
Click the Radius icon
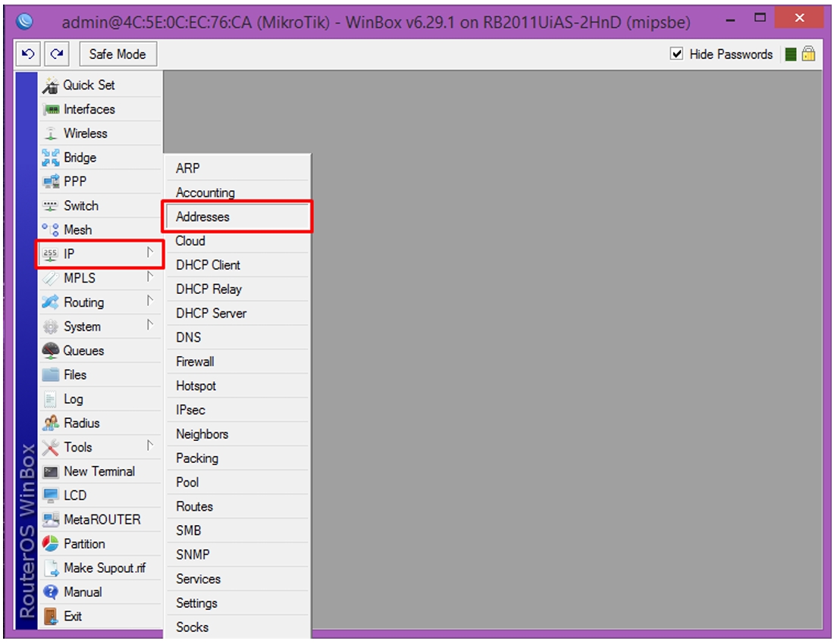(51, 423)
